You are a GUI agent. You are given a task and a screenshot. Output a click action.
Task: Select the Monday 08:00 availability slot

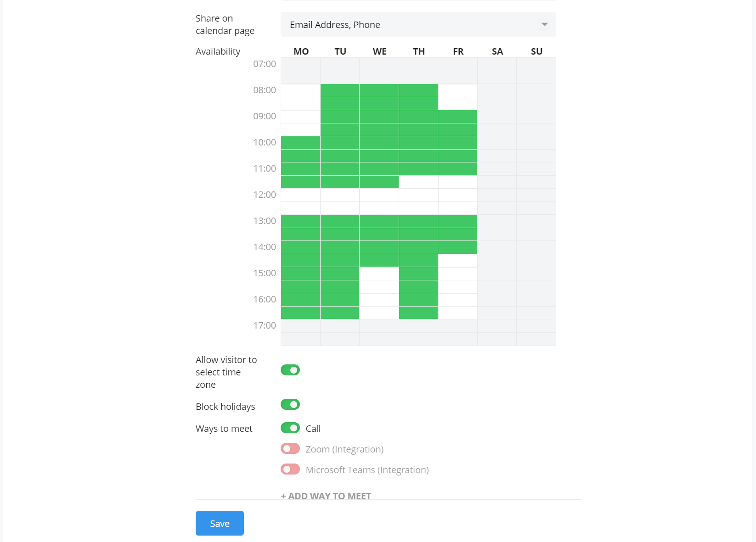tap(300, 90)
